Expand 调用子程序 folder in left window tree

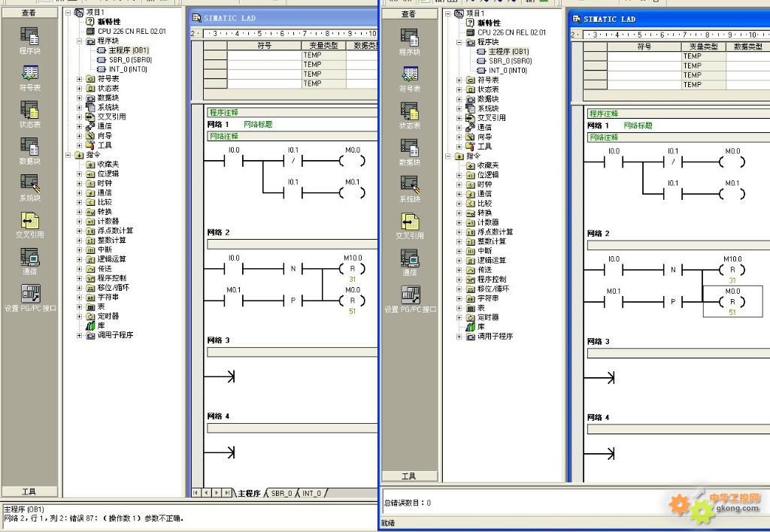80,336
